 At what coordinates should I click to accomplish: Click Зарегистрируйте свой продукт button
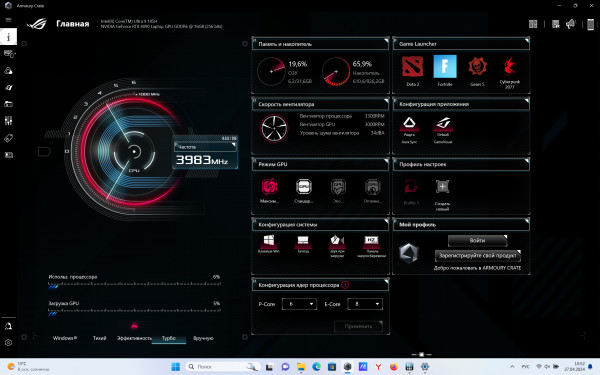(x=478, y=256)
